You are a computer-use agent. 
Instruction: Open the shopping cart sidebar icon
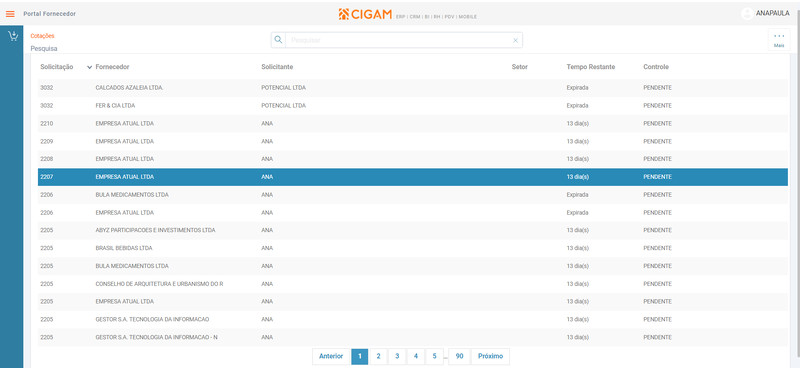13,36
